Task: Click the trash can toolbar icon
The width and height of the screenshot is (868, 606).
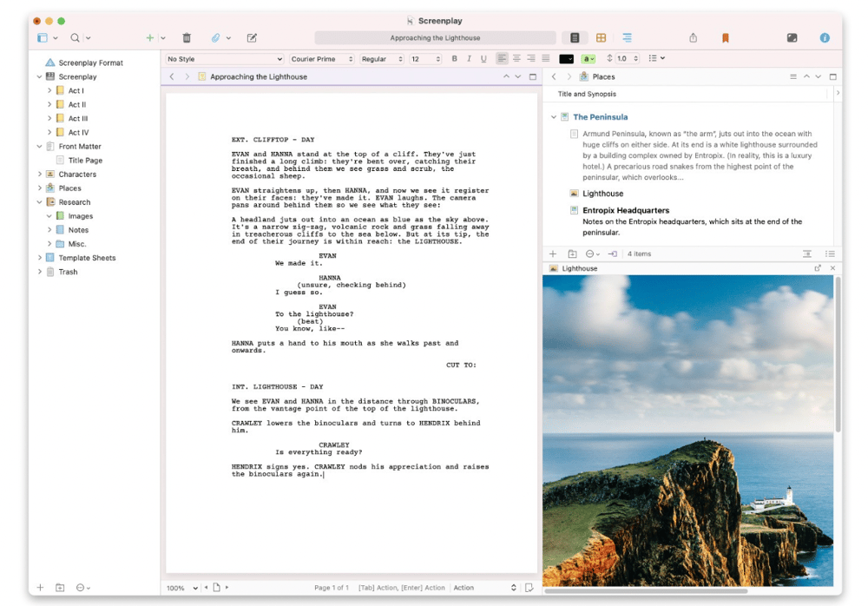Action: click(x=187, y=37)
